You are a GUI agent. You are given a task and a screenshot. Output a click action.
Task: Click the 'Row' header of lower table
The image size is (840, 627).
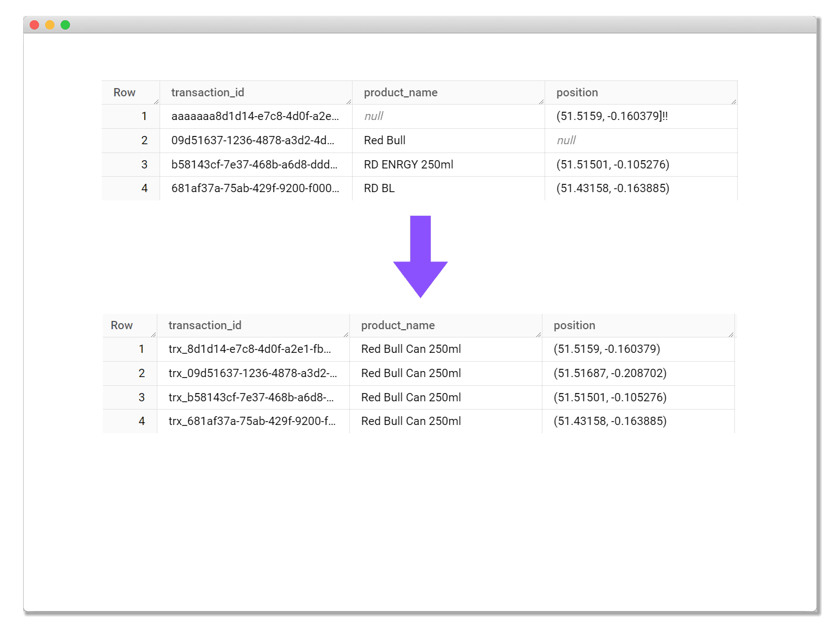(x=130, y=325)
